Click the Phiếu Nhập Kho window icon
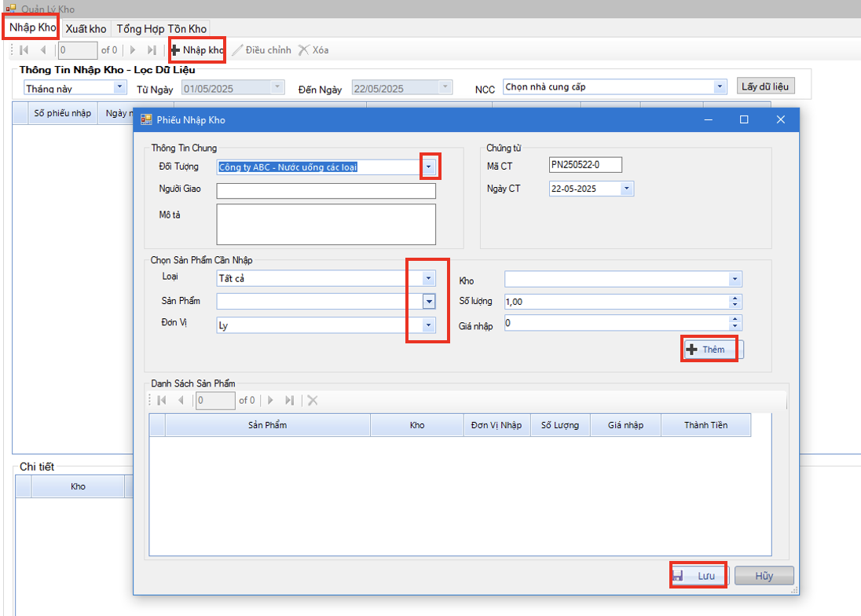The image size is (861, 616). (x=146, y=119)
